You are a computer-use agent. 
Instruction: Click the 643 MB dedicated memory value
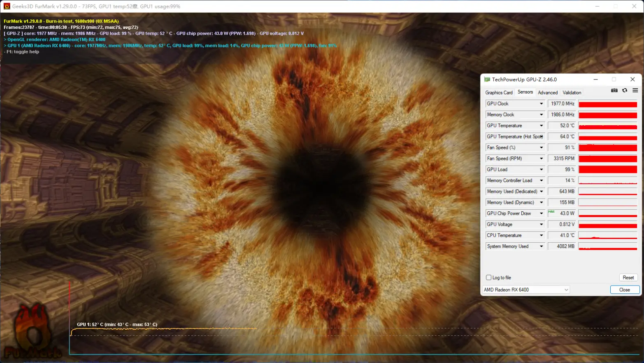(x=562, y=192)
